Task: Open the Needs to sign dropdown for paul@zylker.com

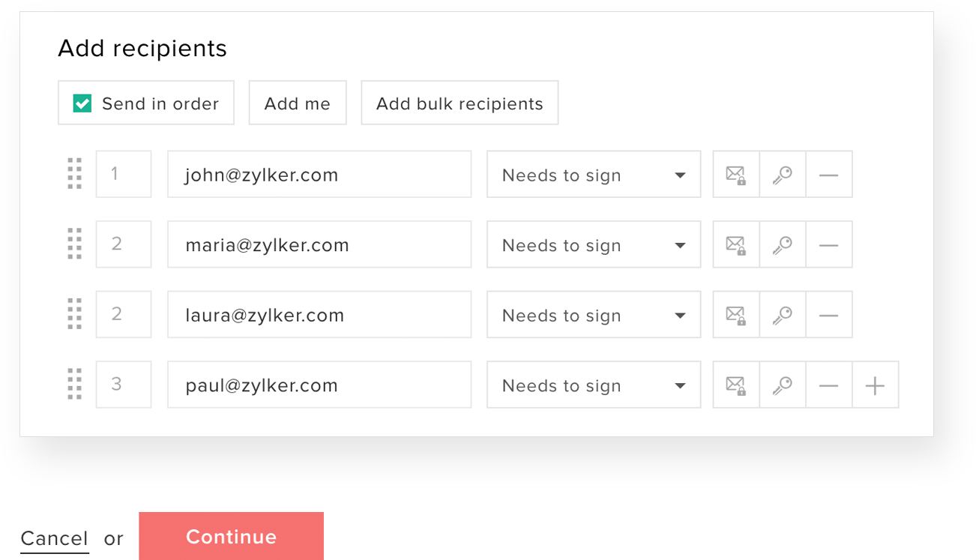Action: pyautogui.click(x=594, y=385)
